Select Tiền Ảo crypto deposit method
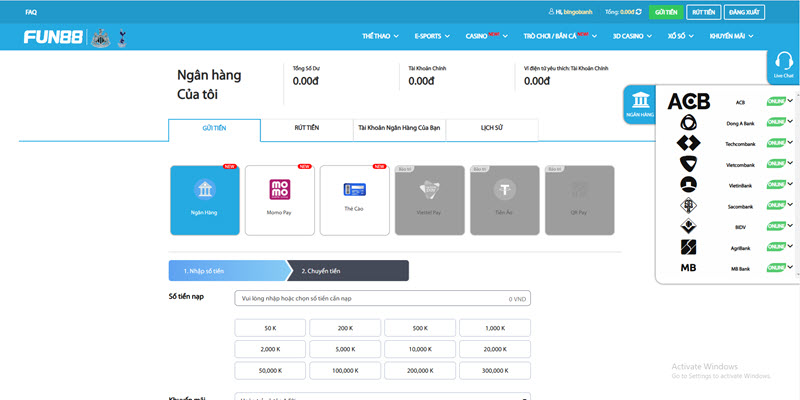Image resolution: width=800 pixels, height=400 pixels. (505, 200)
